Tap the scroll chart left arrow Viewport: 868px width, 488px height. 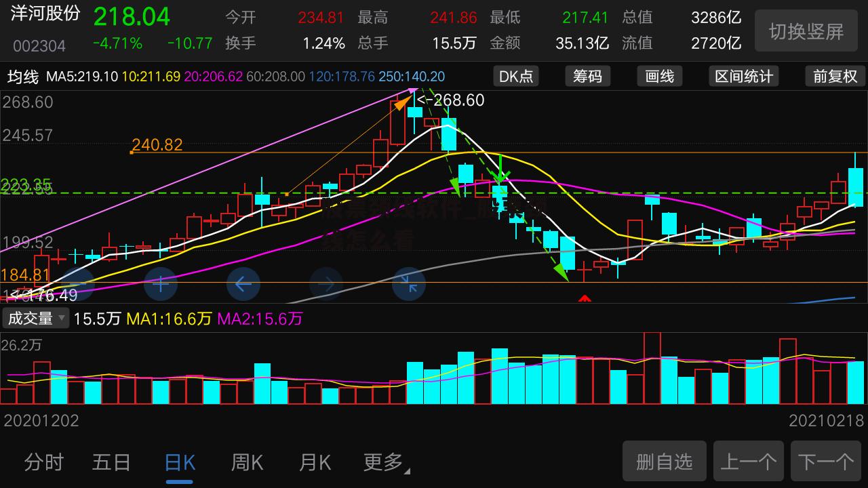pos(243,285)
